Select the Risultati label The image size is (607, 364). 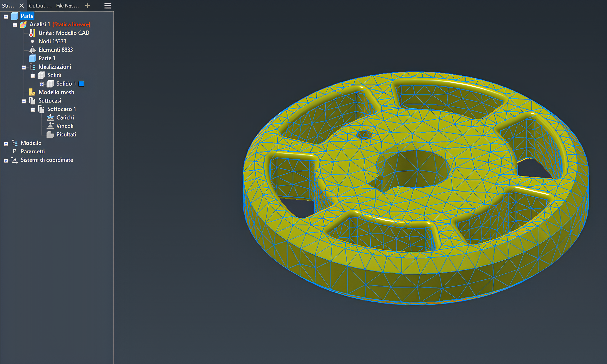66,135
